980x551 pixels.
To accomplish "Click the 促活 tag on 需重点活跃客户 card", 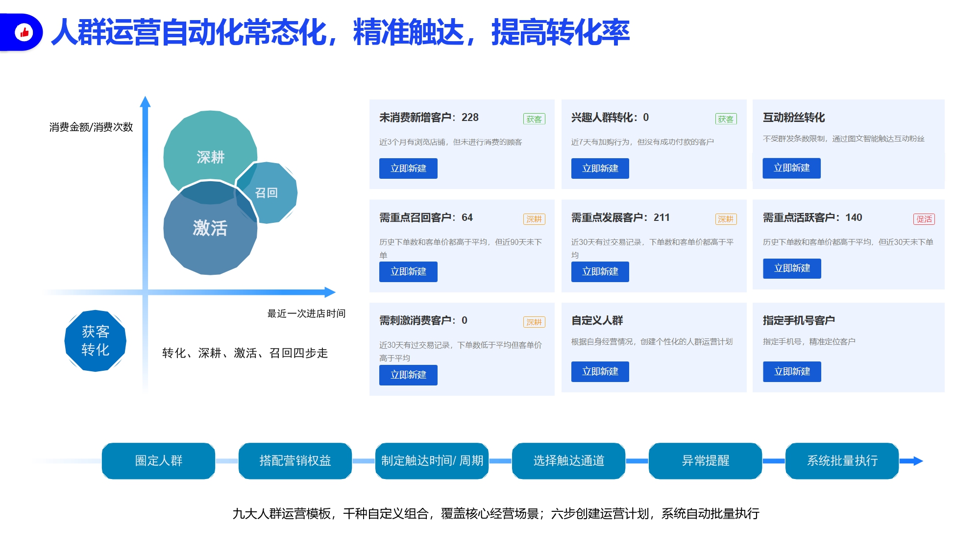I will 924,219.
